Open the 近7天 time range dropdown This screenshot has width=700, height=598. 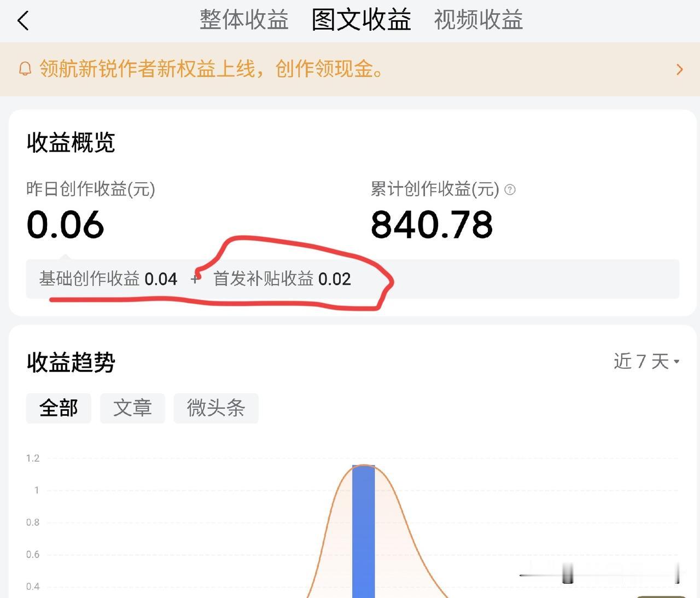646,361
